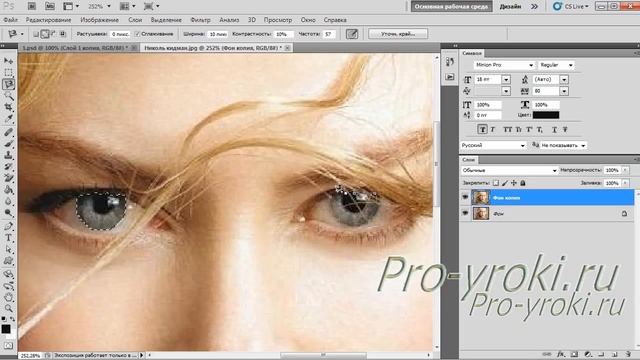Select the Magnetic Lasso tool in toolbox

(8, 84)
